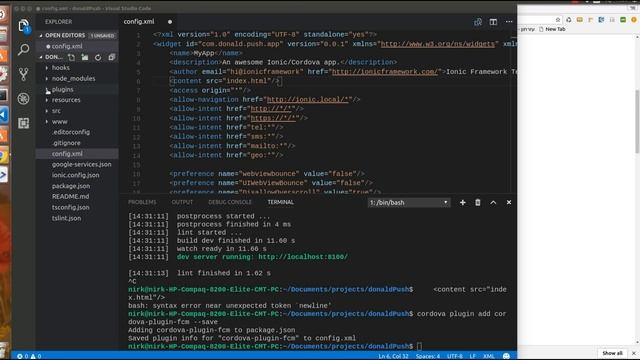Click UTF-8 encoding in status bar
The image size is (640, 360).
point(455,356)
